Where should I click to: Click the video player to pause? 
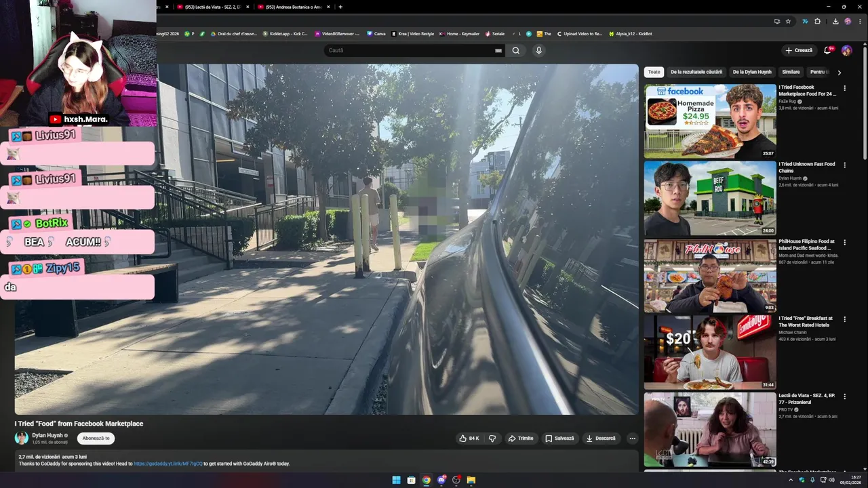point(327,239)
